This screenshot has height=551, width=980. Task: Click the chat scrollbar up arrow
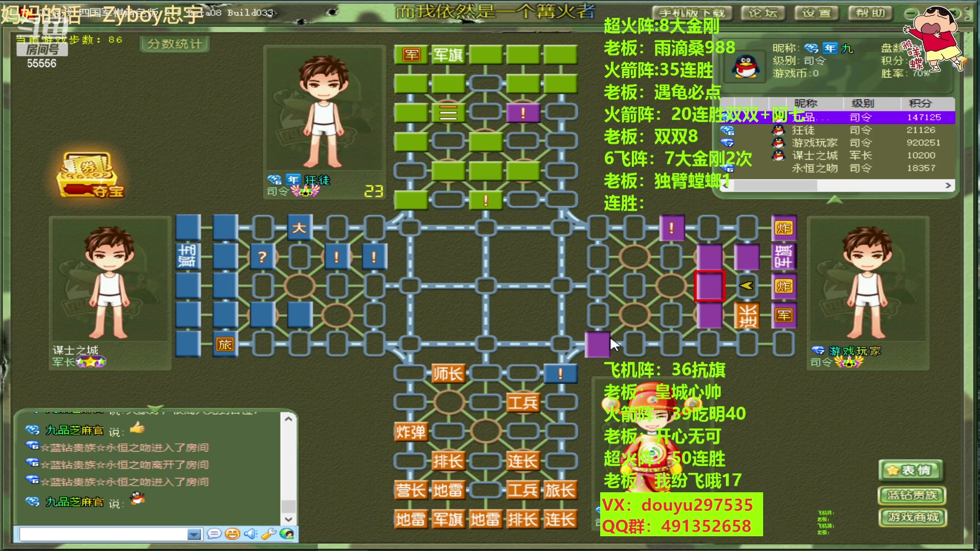pyautogui.click(x=288, y=419)
